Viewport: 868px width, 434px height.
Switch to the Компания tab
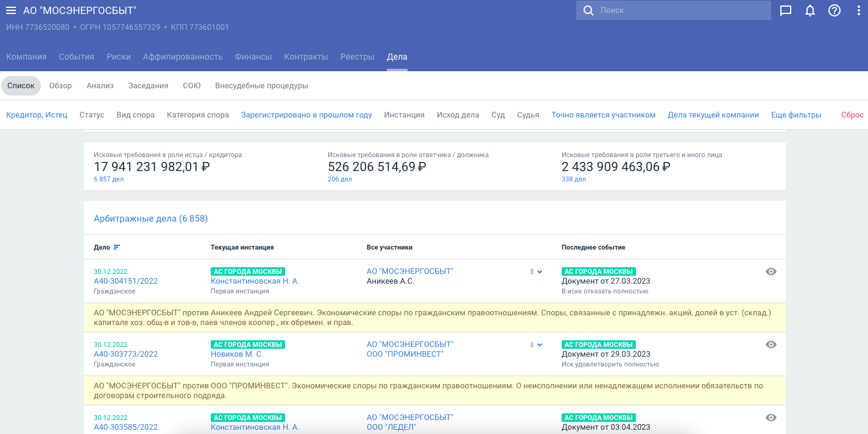click(x=26, y=57)
